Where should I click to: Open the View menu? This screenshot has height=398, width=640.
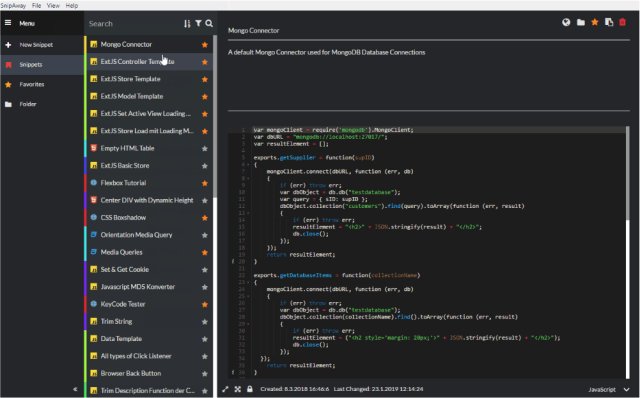tap(53, 5)
